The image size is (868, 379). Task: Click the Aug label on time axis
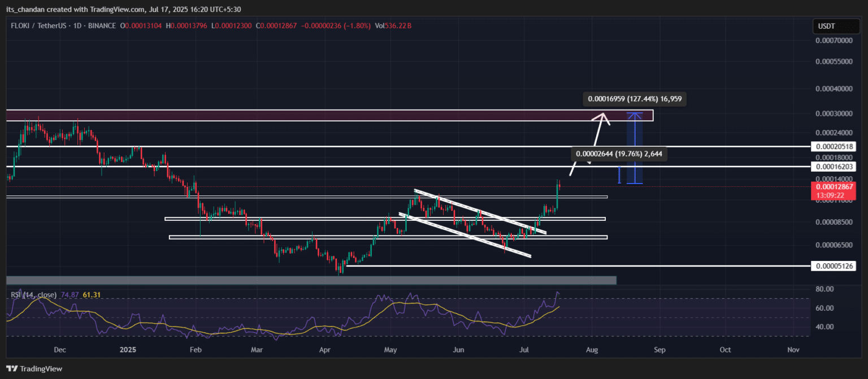[593, 350]
